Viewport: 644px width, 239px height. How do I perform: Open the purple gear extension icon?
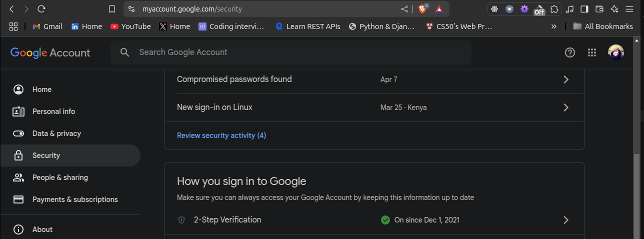[x=524, y=9]
